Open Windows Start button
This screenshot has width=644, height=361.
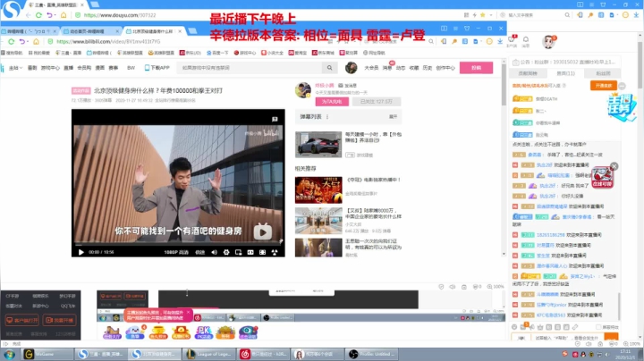click(10, 354)
